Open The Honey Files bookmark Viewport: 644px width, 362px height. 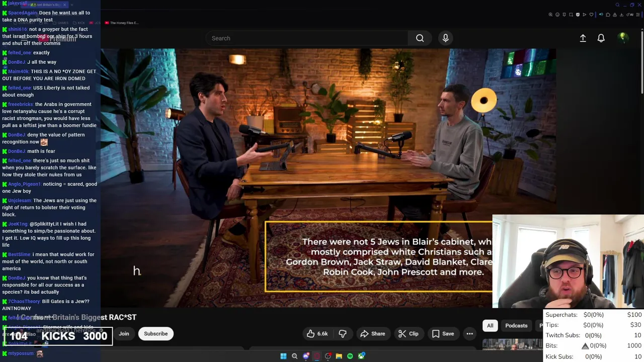(122, 23)
